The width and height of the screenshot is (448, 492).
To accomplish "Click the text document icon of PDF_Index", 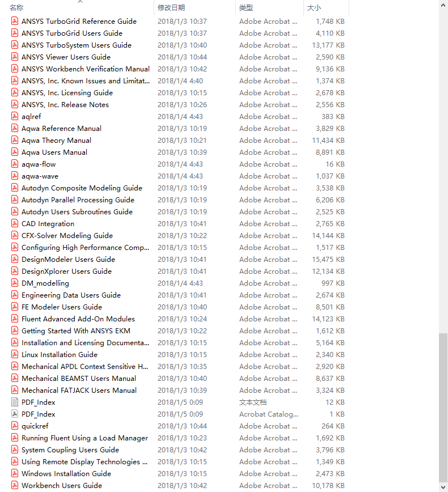I will 15,402.
